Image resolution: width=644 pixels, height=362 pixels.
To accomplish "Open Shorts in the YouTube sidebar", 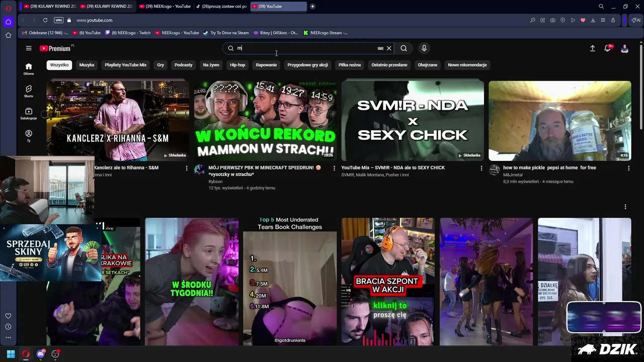I will pyautogui.click(x=29, y=91).
